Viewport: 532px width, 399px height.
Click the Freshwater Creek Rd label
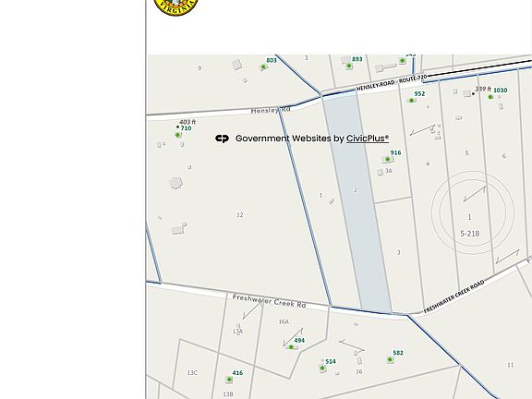point(269,301)
